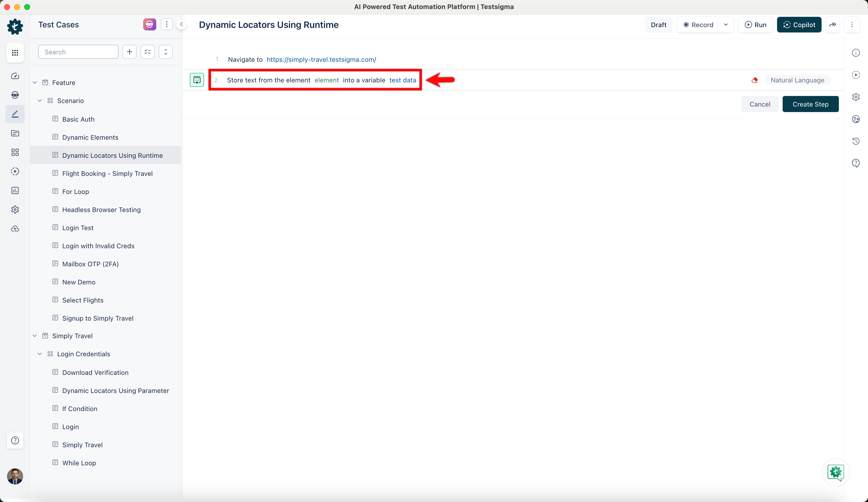Screen dimensions: 868x502
Task: Open the AI agent robot icon in sidebar
Action: 15,95
